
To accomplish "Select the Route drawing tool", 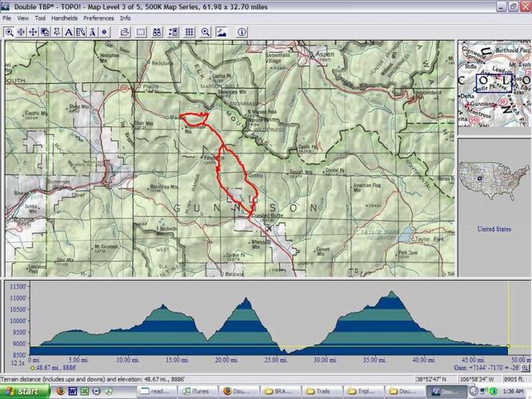I will click(81, 32).
